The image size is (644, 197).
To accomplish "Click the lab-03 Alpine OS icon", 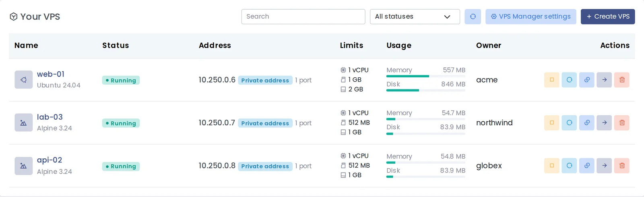I will (23, 123).
